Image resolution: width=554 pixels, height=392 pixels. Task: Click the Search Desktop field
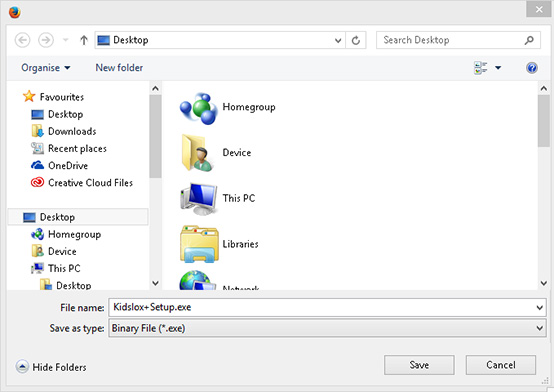click(x=458, y=40)
